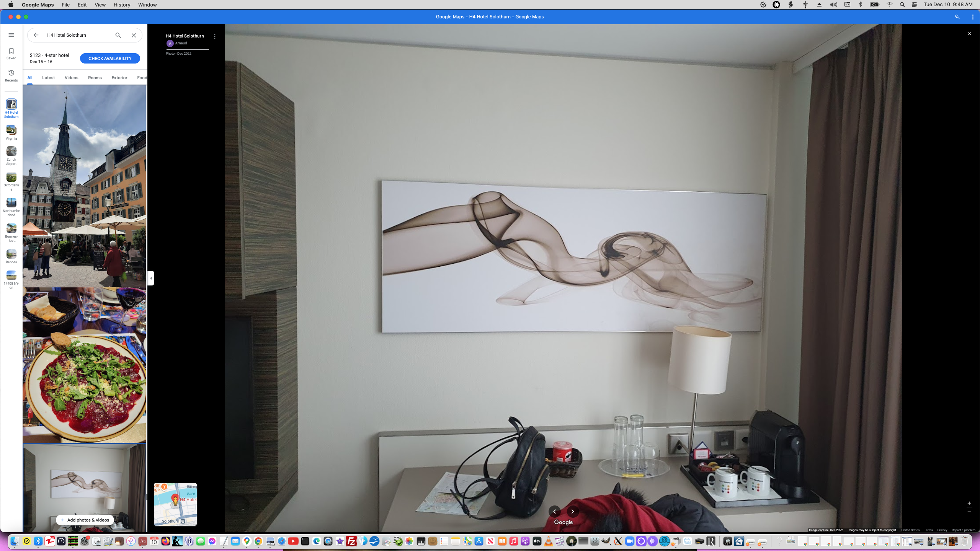Open three-dot options next to photo title

(x=215, y=37)
